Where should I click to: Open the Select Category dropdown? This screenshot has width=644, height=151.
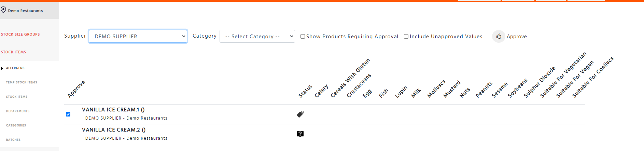pyautogui.click(x=257, y=36)
